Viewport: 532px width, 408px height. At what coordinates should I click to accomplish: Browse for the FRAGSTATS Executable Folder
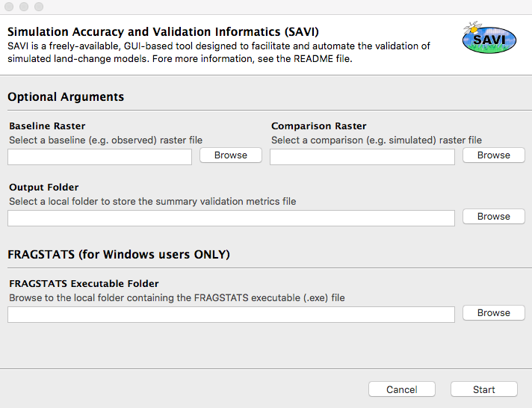494,312
